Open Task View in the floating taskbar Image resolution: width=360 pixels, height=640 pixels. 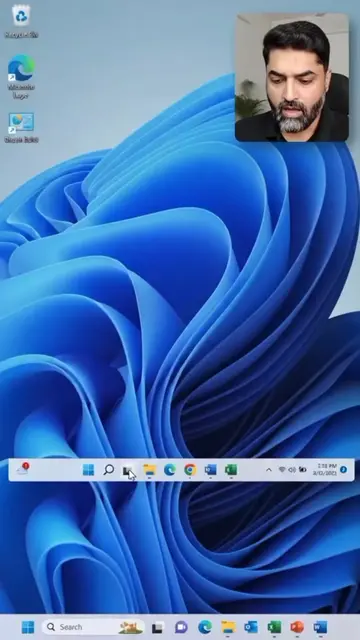point(129,471)
